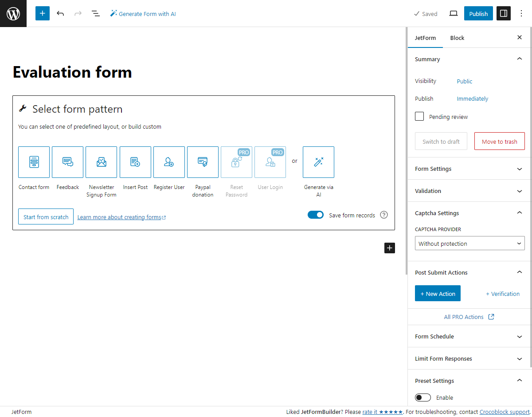This screenshot has width=532, height=417.
Task: Open the Crocoblock support link
Action: (x=504, y=412)
